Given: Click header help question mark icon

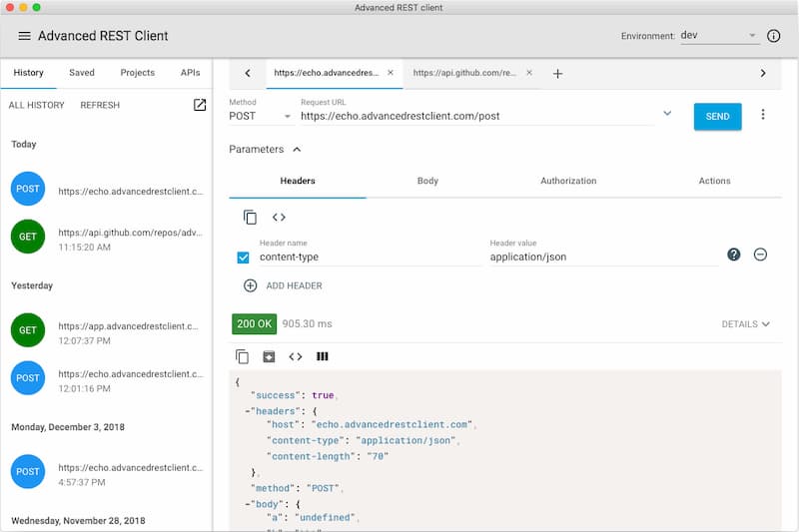Looking at the screenshot, I should click(734, 255).
